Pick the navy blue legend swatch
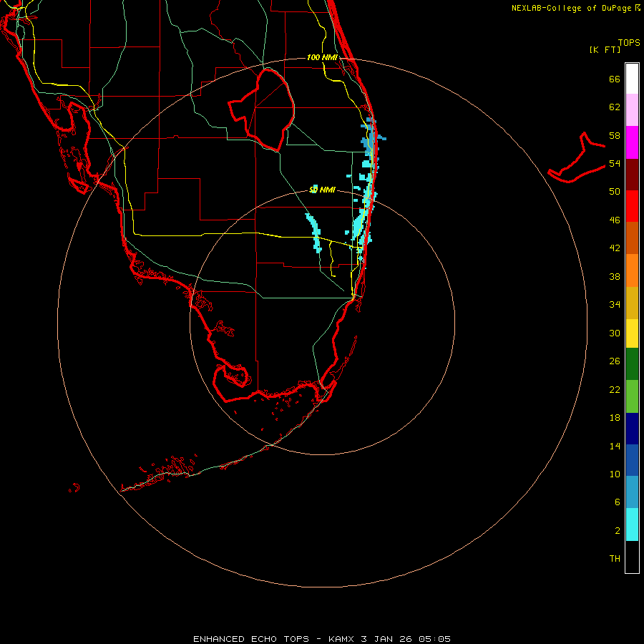Image resolution: width=644 pixels, height=644 pixels. pos(632,429)
